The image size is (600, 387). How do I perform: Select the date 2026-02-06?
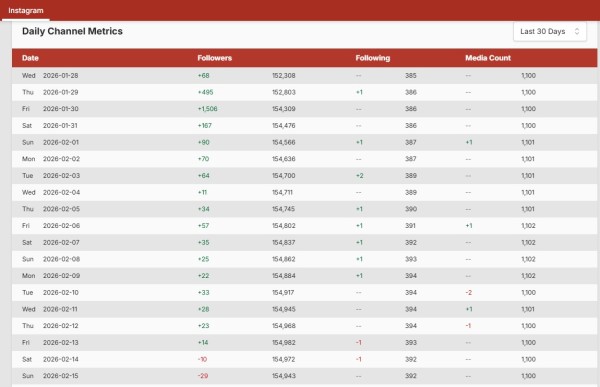coord(61,226)
